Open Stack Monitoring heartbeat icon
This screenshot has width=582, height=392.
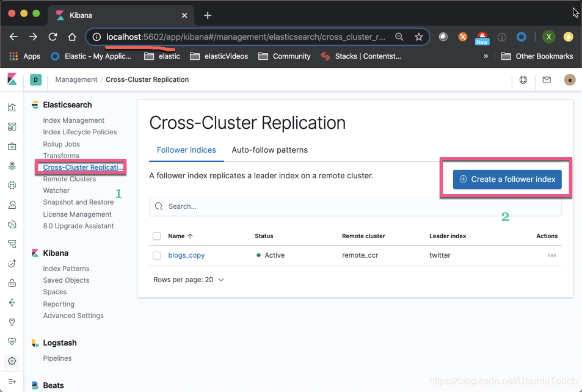coord(11,341)
